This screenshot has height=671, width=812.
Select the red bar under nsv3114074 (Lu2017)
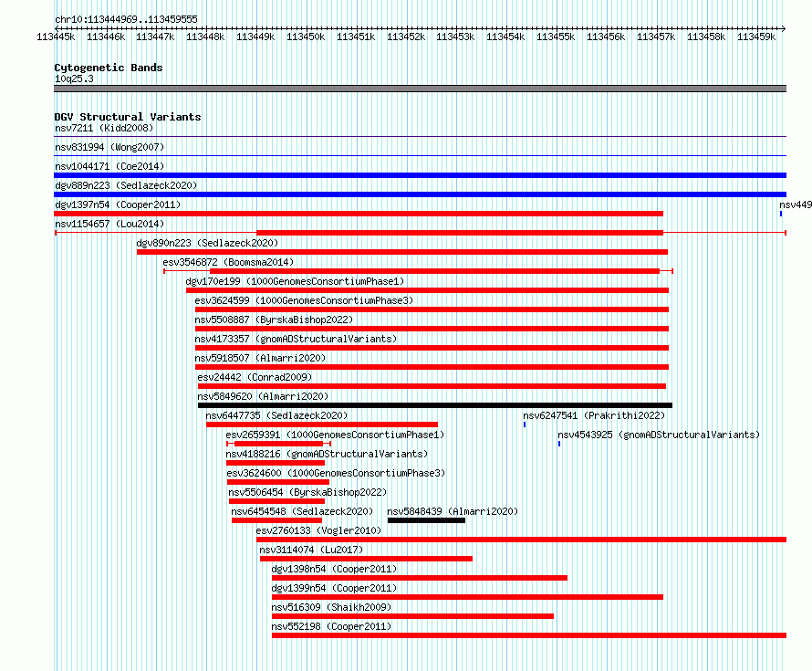click(366, 559)
